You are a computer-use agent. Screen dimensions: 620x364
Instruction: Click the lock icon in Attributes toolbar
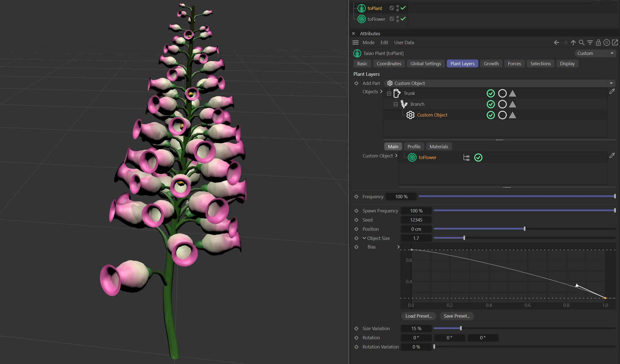pyautogui.click(x=598, y=42)
